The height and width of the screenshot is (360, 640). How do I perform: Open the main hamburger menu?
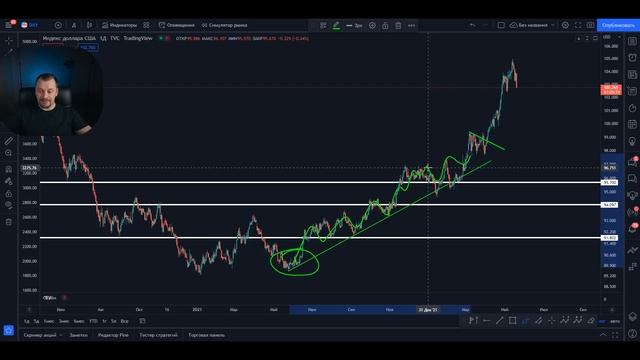pyautogui.click(x=9, y=25)
